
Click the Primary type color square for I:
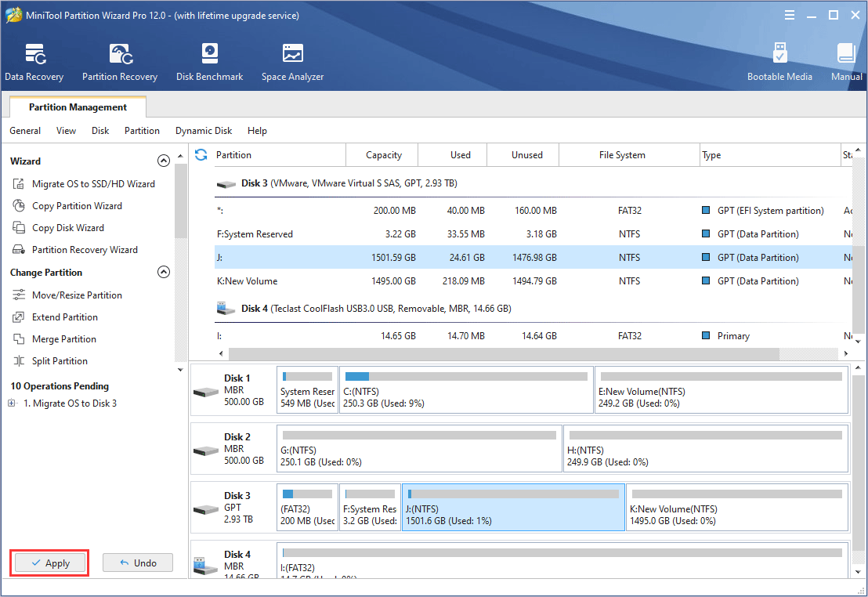pyautogui.click(x=706, y=335)
